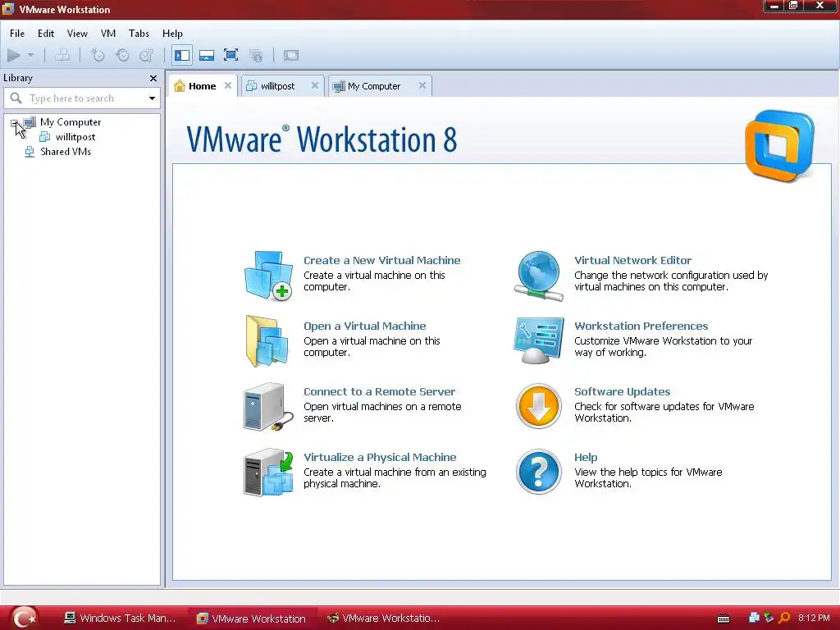
Task: Click the second VMware Workstatio... taskbar button
Action: (x=384, y=619)
